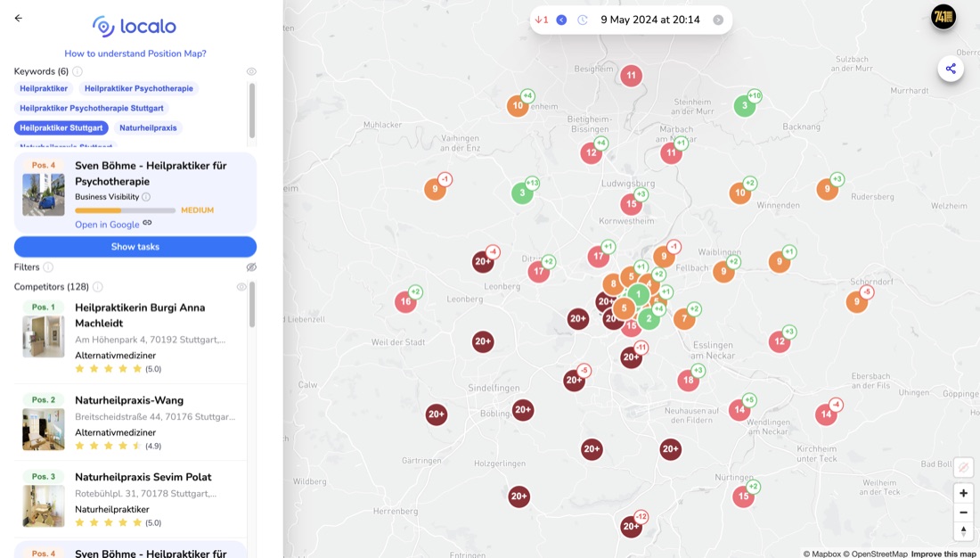Click the Business Visibility MEDIUM progress bar
This screenshot has width=980, height=558.
coord(125,211)
